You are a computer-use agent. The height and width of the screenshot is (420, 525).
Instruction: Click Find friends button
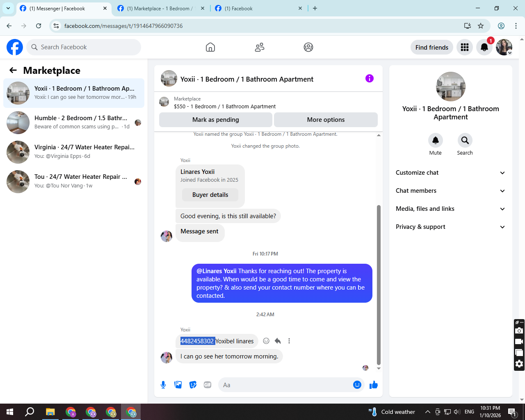pyautogui.click(x=432, y=47)
